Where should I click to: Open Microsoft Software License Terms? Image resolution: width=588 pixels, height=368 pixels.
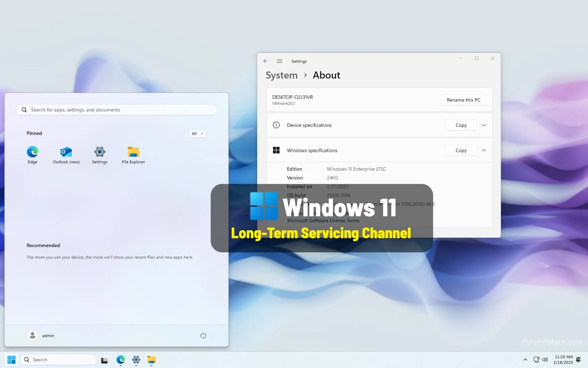[323, 221]
